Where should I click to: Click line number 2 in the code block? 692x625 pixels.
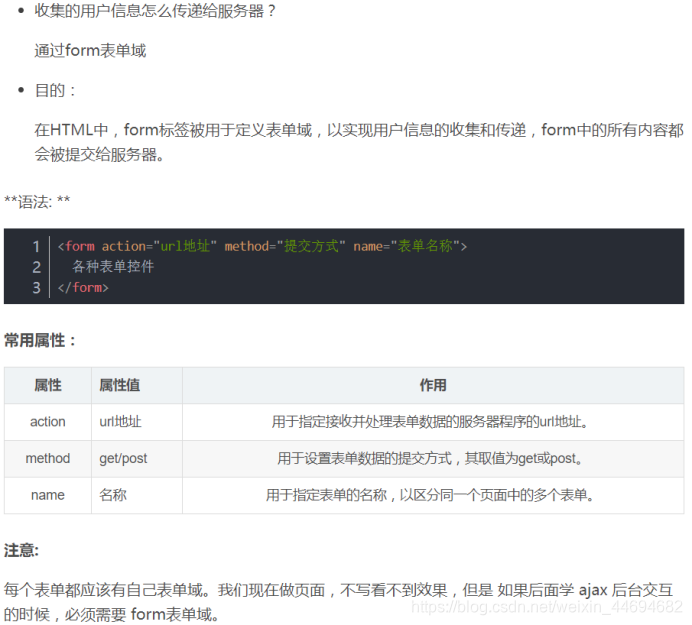point(37,267)
